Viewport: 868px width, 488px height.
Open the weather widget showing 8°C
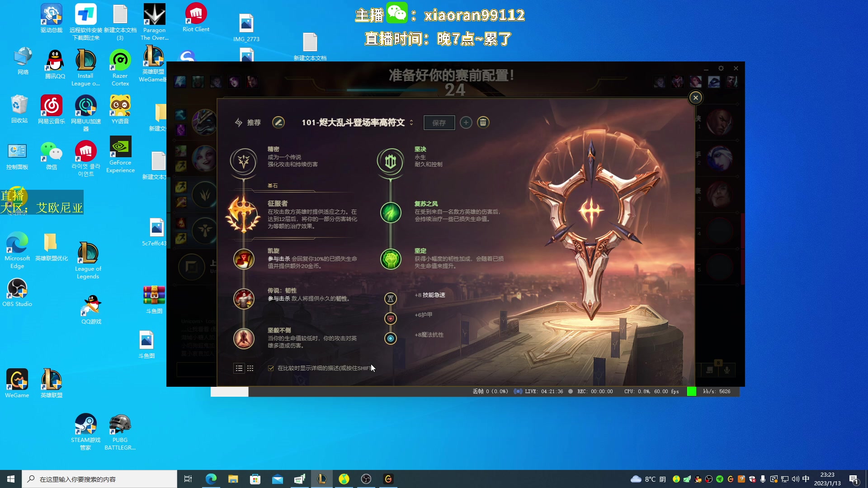pos(648,479)
